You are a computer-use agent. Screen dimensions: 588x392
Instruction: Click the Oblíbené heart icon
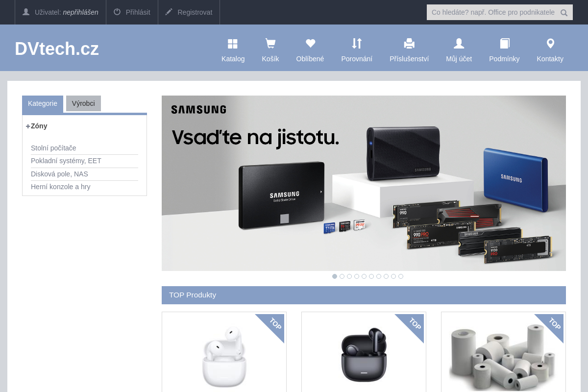[x=310, y=44]
